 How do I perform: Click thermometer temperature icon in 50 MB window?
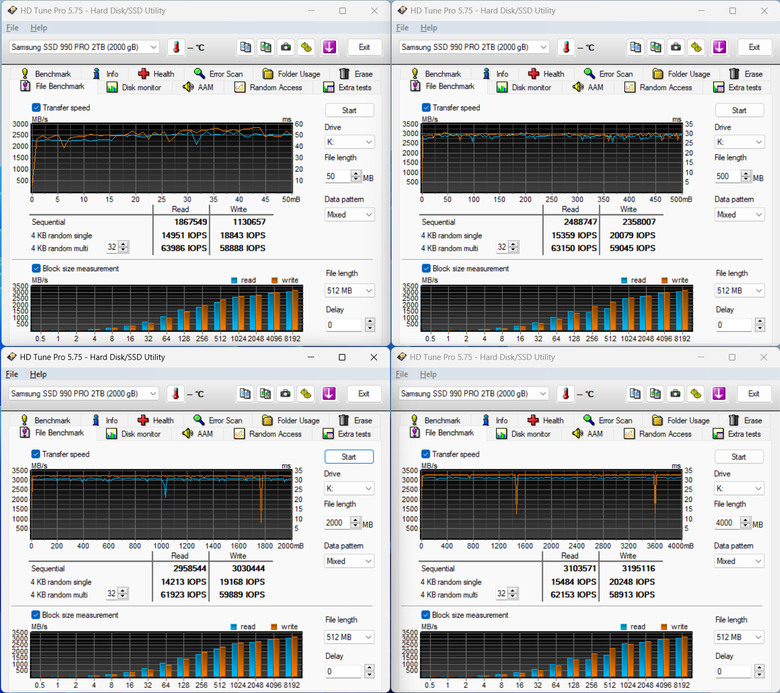tap(176, 47)
